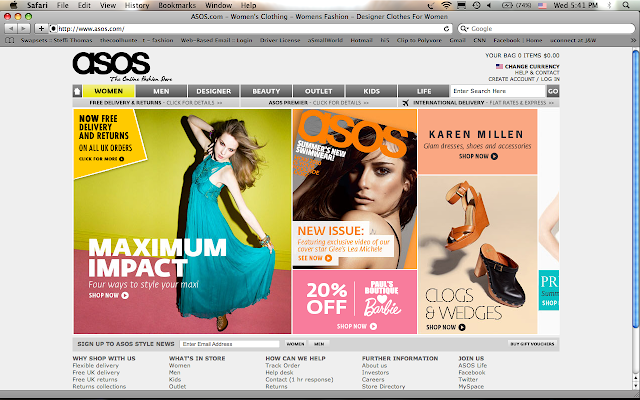Select the BEAUTY navigation tab
The width and height of the screenshot is (640, 400).
[266, 91]
